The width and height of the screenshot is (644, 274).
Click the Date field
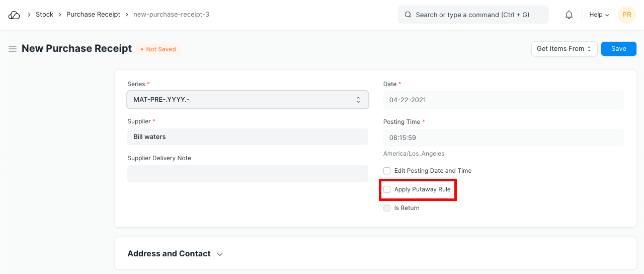(503, 100)
